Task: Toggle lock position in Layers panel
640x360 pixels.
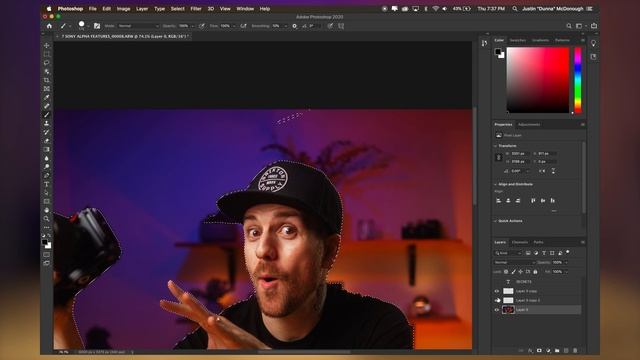Action: (520, 271)
